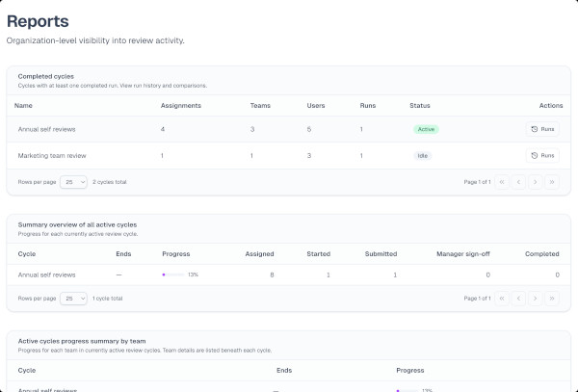Click the Users column header
Viewport: 578px width, 392px height.
coord(316,105)
